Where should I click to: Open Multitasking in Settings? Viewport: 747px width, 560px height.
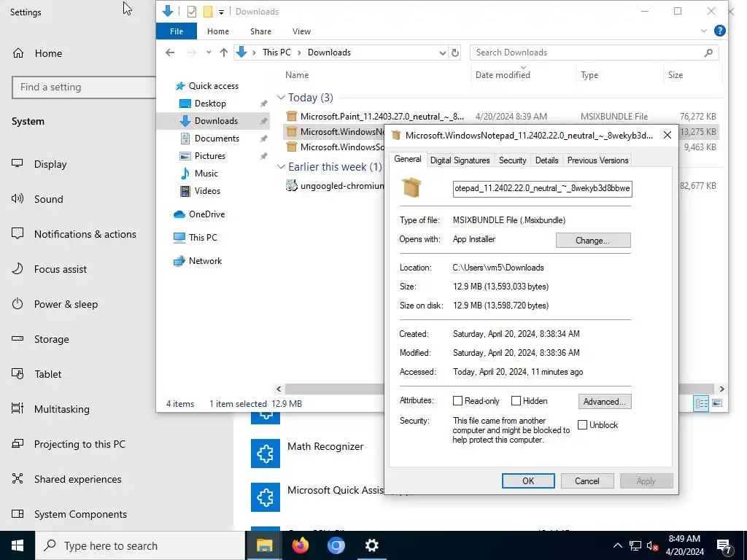click(50, 409)
